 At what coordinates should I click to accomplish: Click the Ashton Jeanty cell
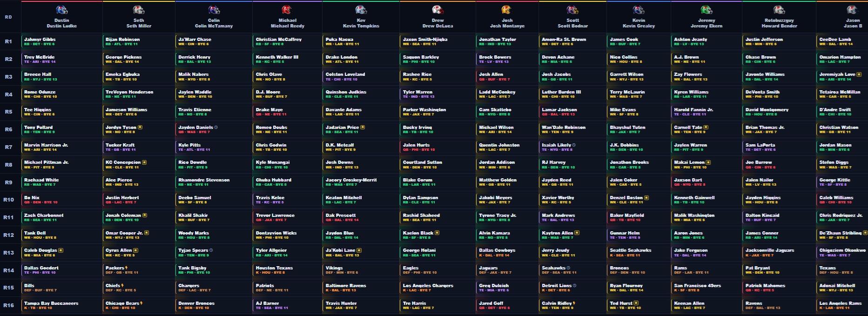706,41
